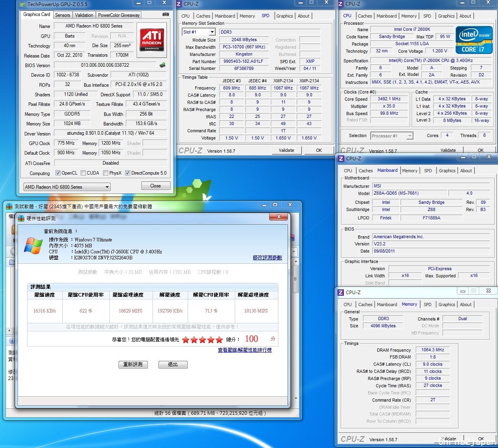Viewport: 498px width, 448px height.
Task: Toggle the PhysX checkbox
Action: [105, 173]
